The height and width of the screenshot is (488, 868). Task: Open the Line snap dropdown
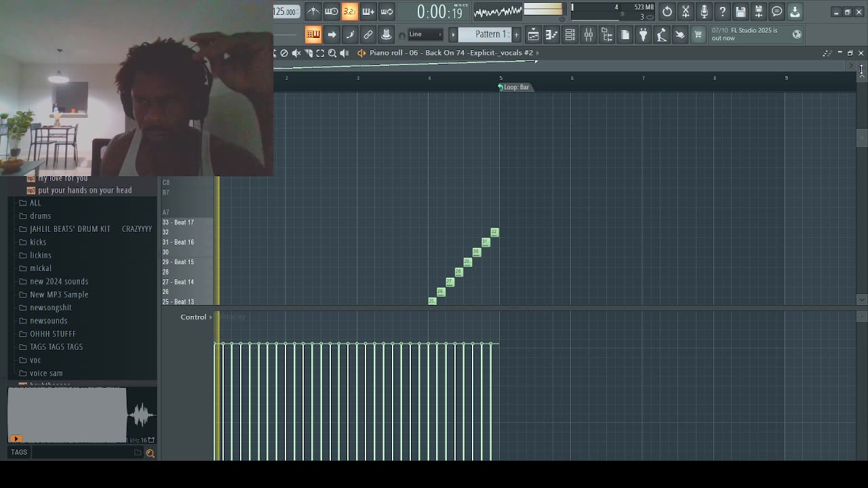pos(425,35)
